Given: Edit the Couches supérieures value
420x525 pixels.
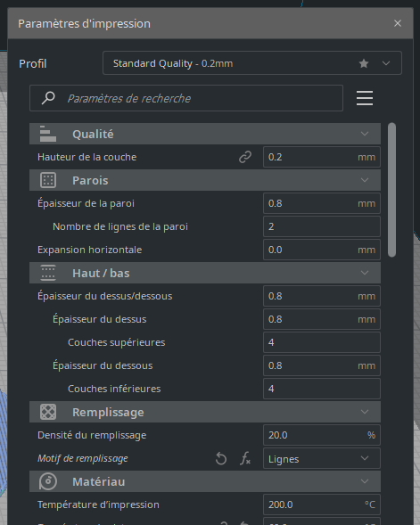Looking at the screenshot, I should click(322, 342).
